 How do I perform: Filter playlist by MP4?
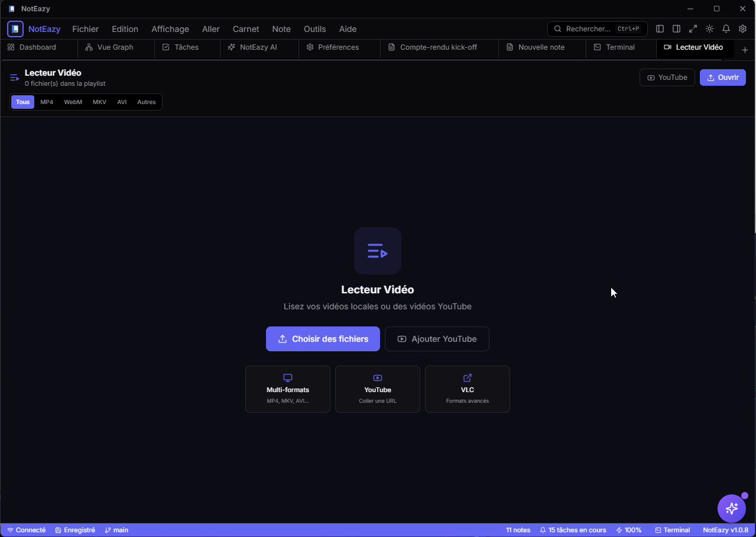point(47,102)
